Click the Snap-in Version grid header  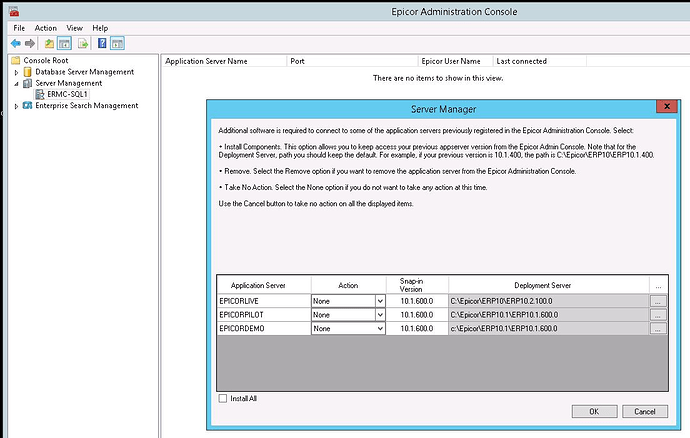click(x=417, y=285)
